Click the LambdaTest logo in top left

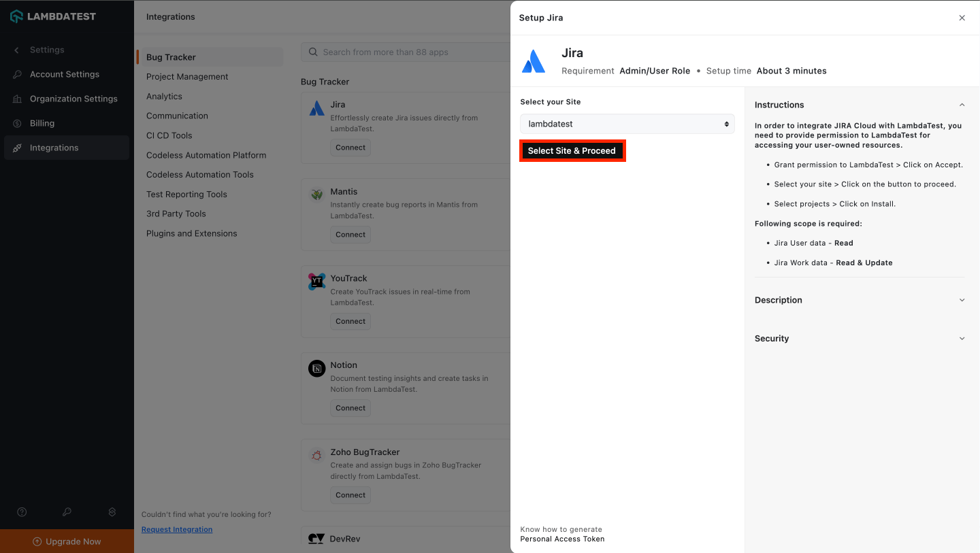[x=53, y=16]
